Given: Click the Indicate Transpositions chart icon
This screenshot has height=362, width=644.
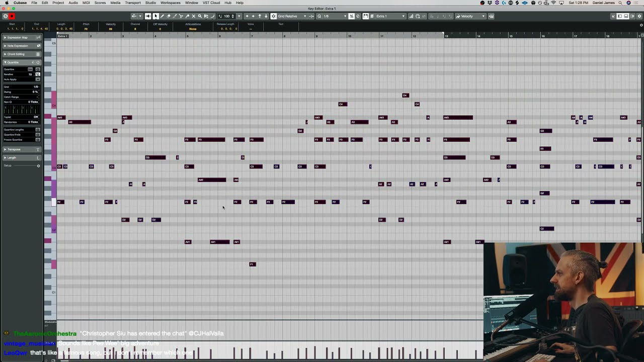Looking at the screenshot, I should [412, 16].
